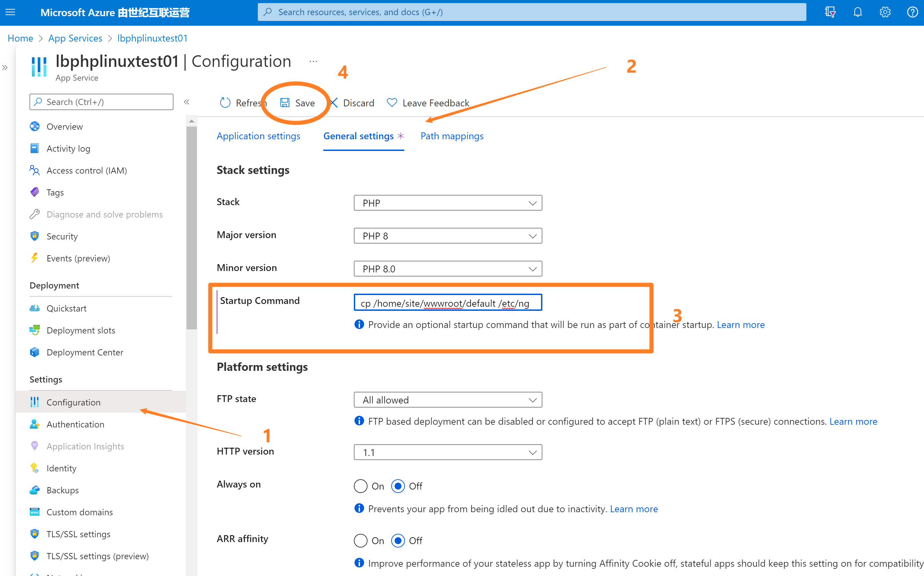The image size is (924, 576).
Task: Collapse the sidebar with double-chevron
Action: [187, 102]
